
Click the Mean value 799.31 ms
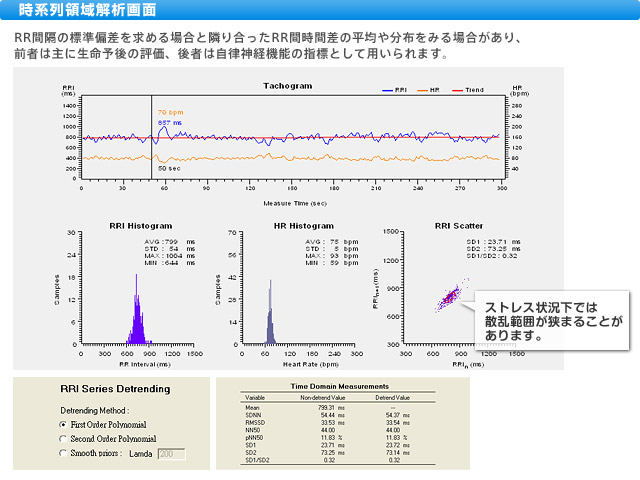click(x=331, y=408)
